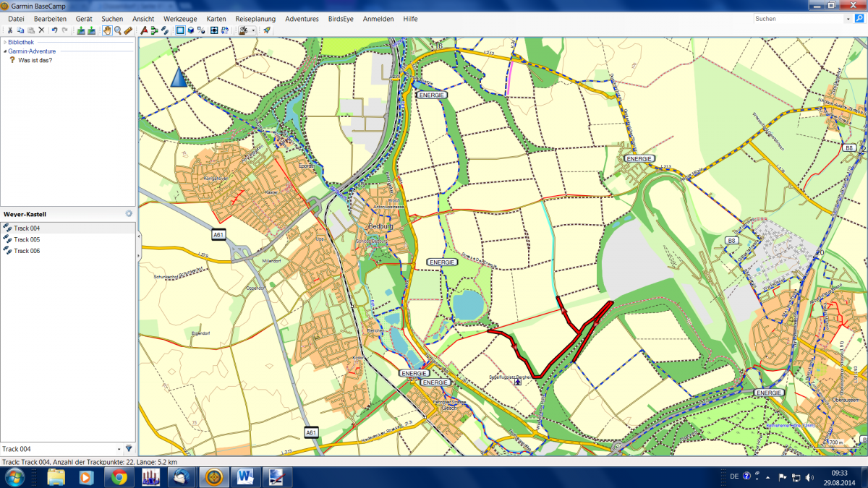Select the hand pan tool
This screenshot has height=488, width=868.
coord(107,30)
